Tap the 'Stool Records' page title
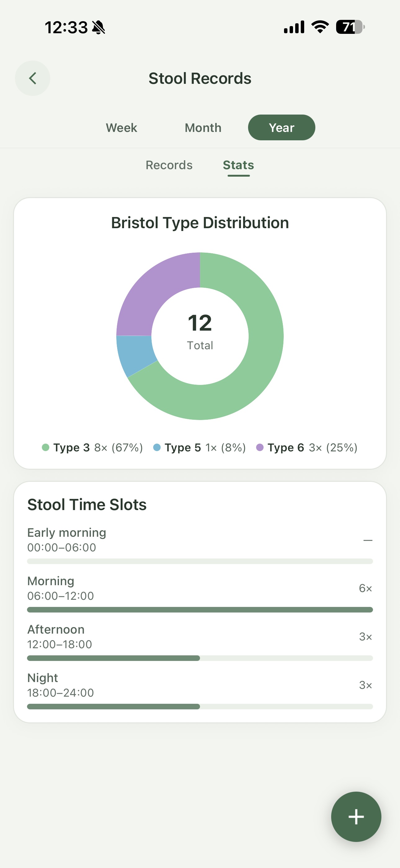400x868 pixels. [x=200, y=79]
